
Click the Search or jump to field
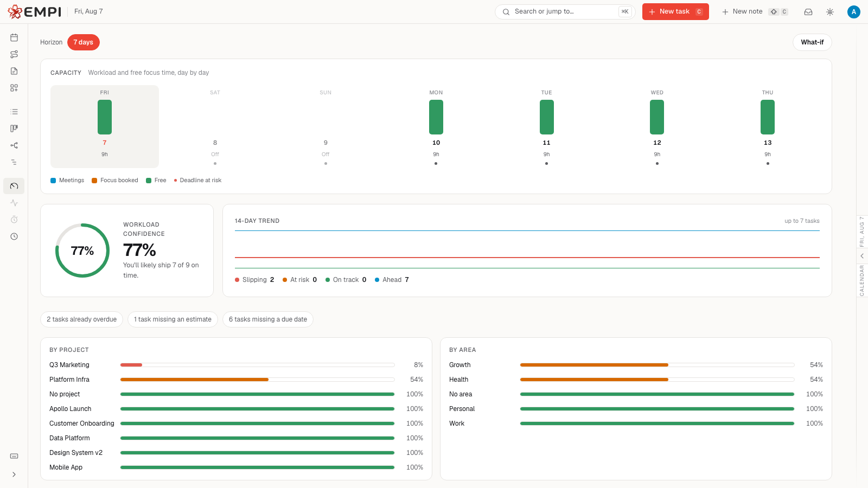pyautogui.click(x=565, y=12)
